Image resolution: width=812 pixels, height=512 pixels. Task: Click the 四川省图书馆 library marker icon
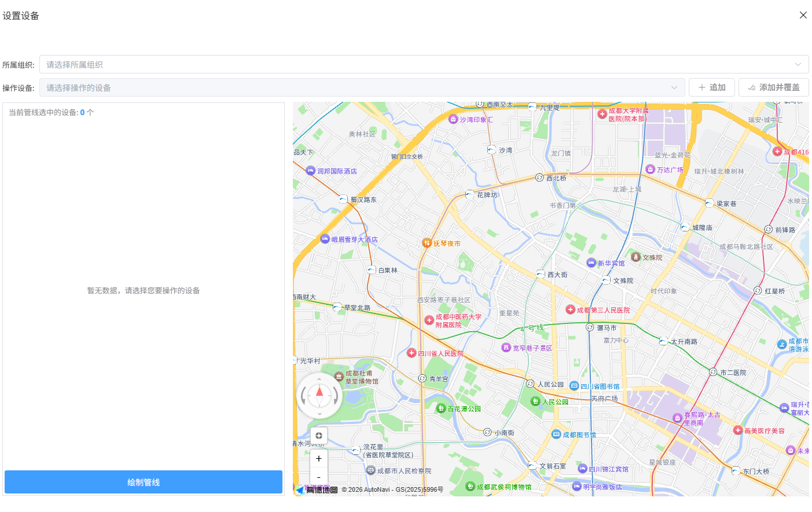(574, 386)
